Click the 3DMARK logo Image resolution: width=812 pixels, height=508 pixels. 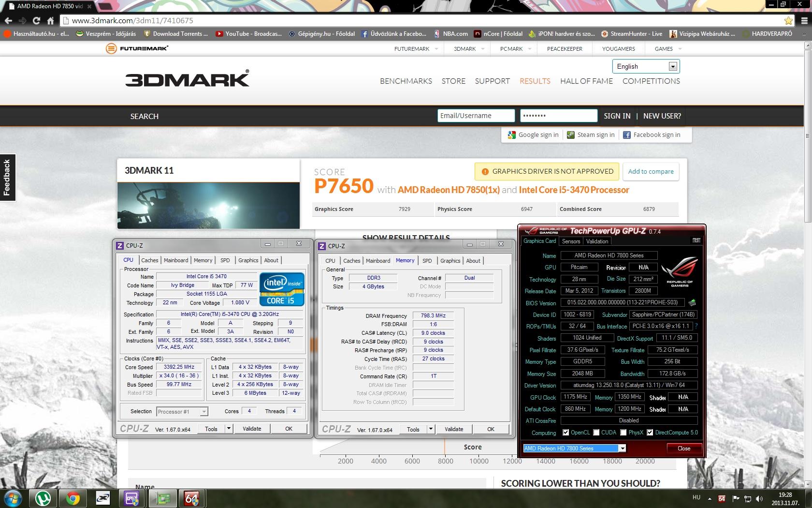pyautogui.click(x=188, y=78)
